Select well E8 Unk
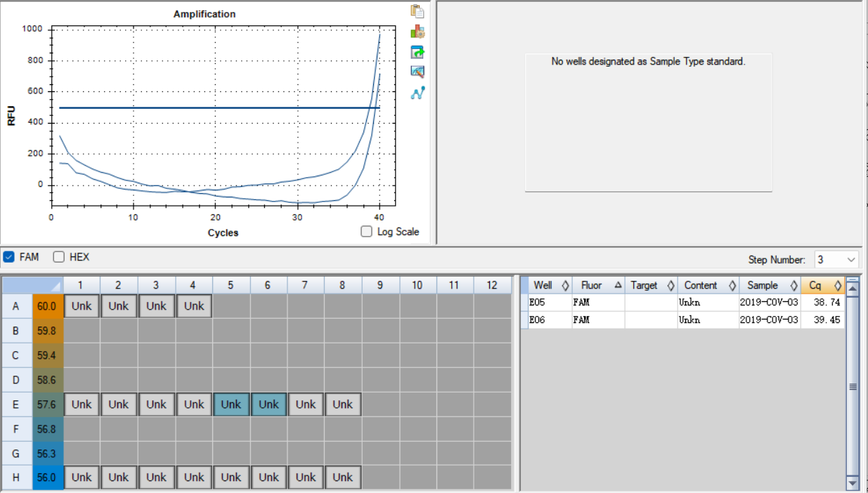 (x=343, y=405)
